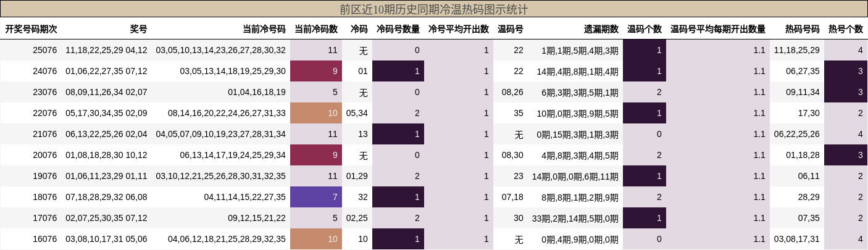The image size is (868, 250).
Task: Select period 23076 cell
Action: click(x=45, y=93)
